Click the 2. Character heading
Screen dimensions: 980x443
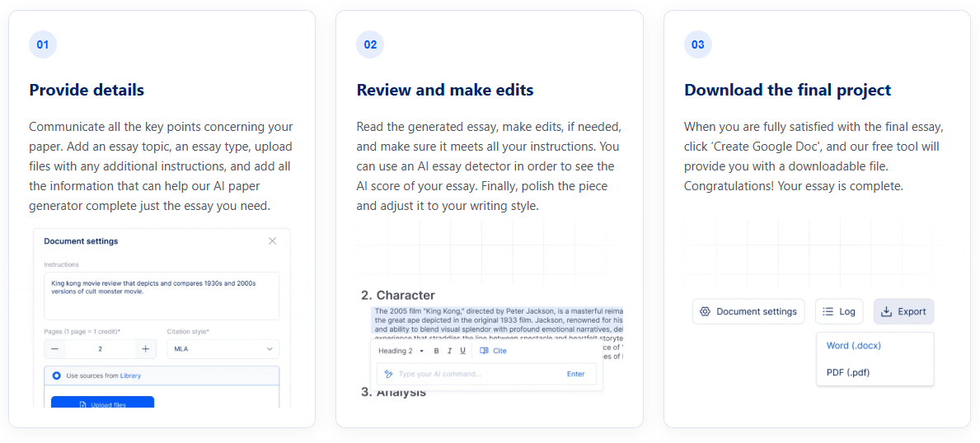coord(397,295)
